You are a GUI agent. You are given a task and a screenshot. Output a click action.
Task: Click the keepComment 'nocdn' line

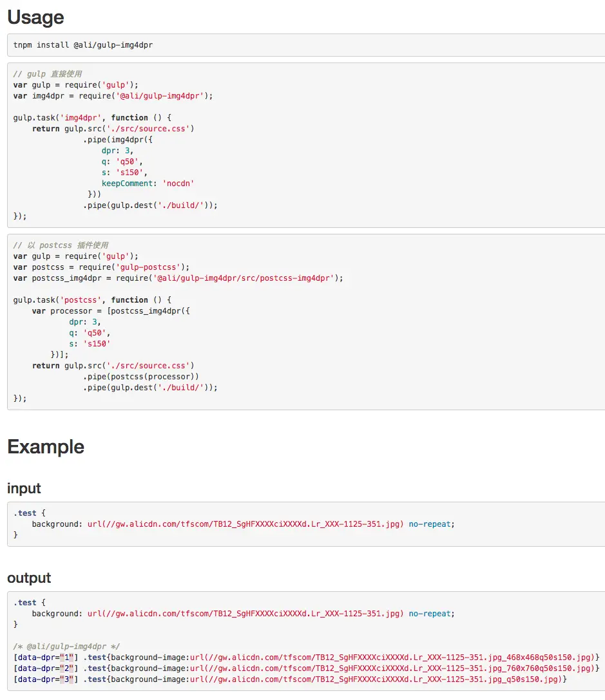click(148, 184)
